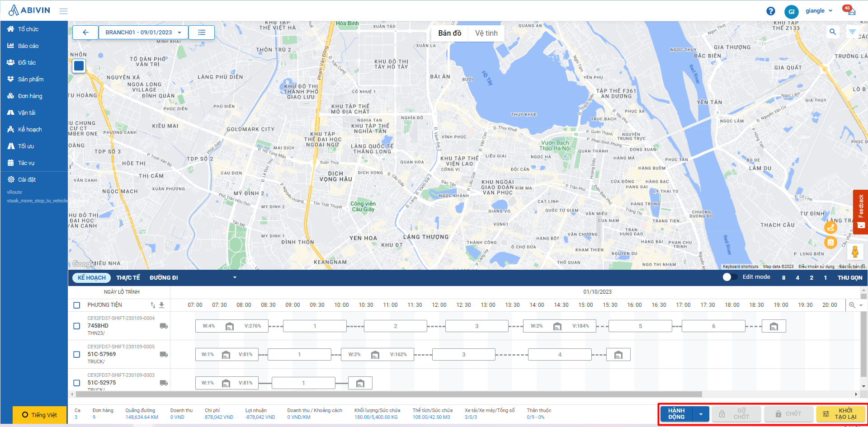
Task: Select the Street View pegman icon
Action: [855, 251]
